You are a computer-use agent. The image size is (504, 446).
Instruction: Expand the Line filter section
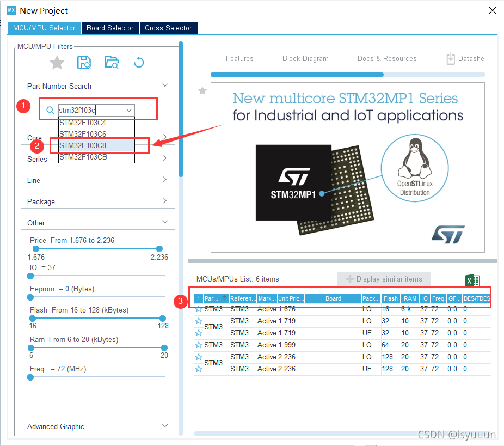tap(165, 179)
